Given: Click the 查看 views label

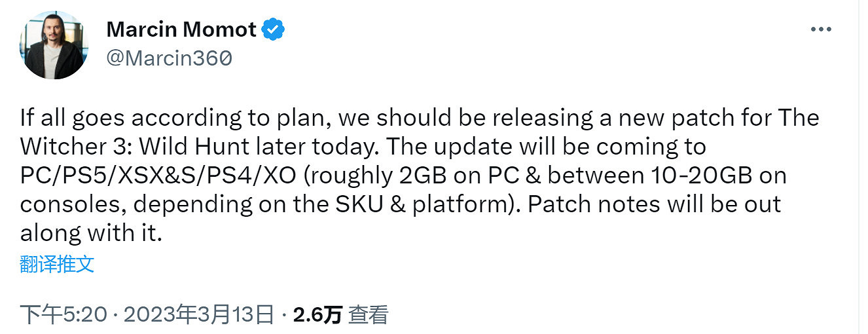Looking at the screenshot, I should click(368, 315).
